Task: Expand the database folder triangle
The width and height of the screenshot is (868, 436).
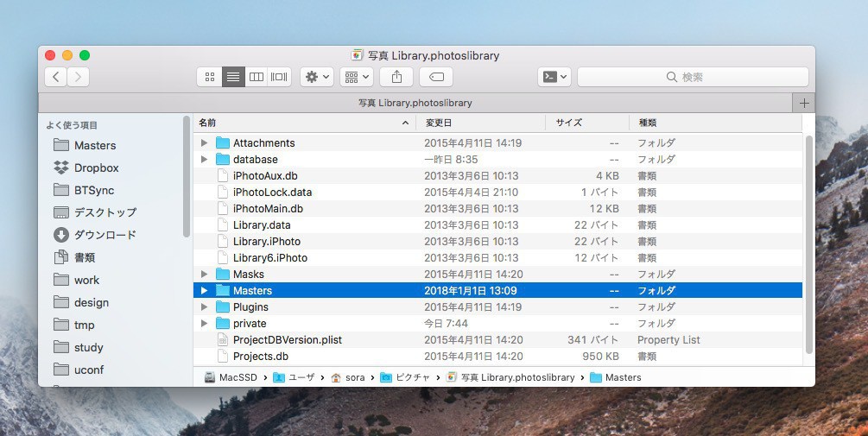Action: [205, 160]
